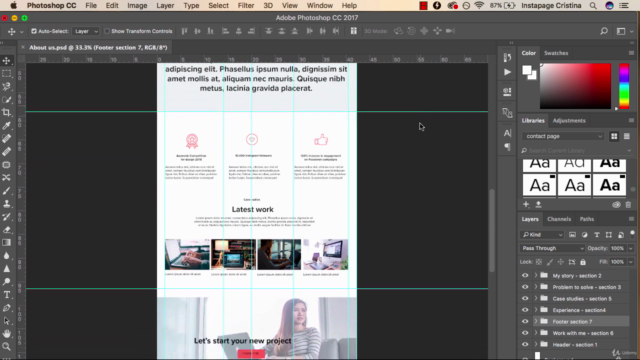Select the Quick Selection tool
640x360 pixels.
point(7,100)
